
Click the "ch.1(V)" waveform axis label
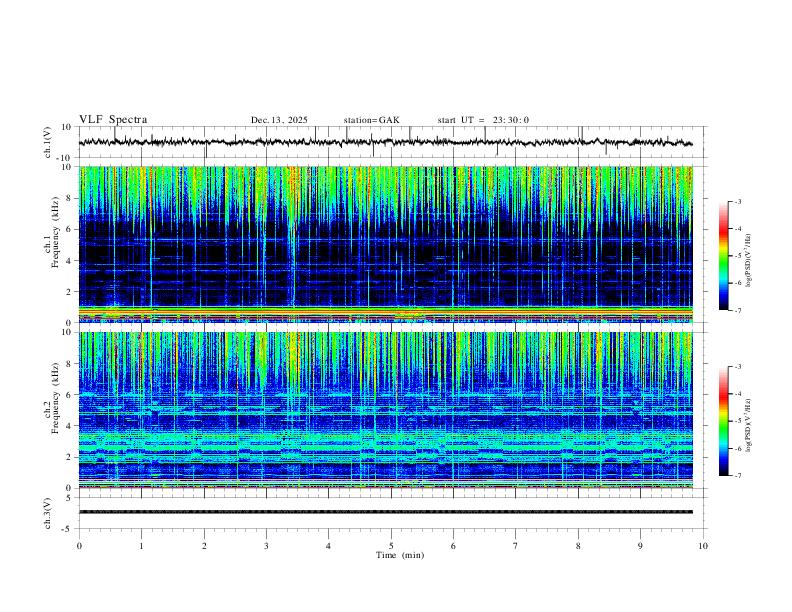(48, 142)
